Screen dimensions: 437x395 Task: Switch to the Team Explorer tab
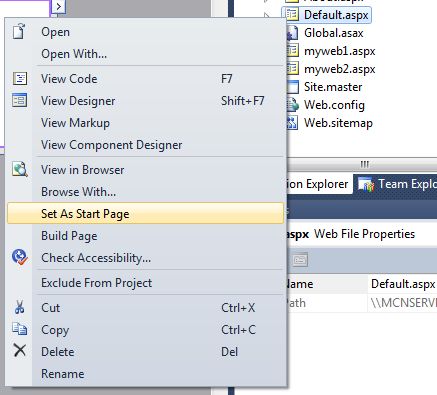(x=397, y=184)
